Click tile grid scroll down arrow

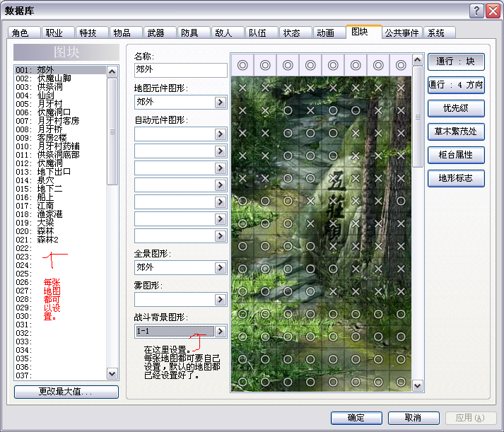[x=418, y=385]
